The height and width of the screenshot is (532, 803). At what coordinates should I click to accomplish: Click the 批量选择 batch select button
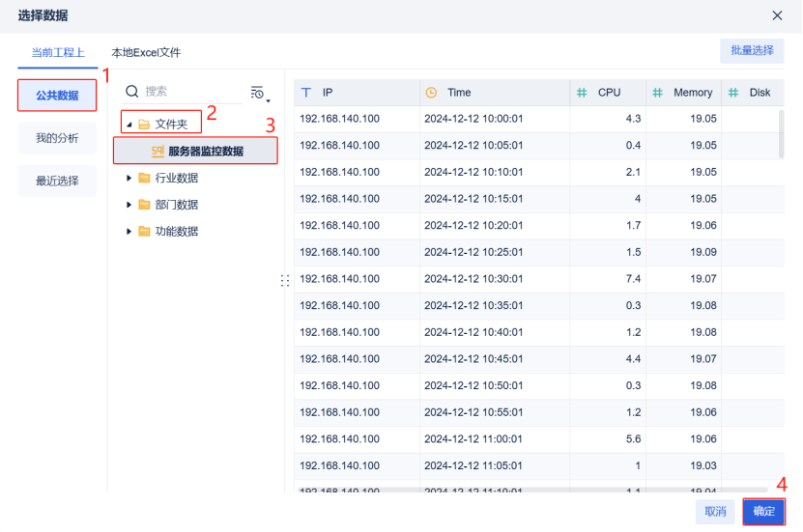click(751, 50)
